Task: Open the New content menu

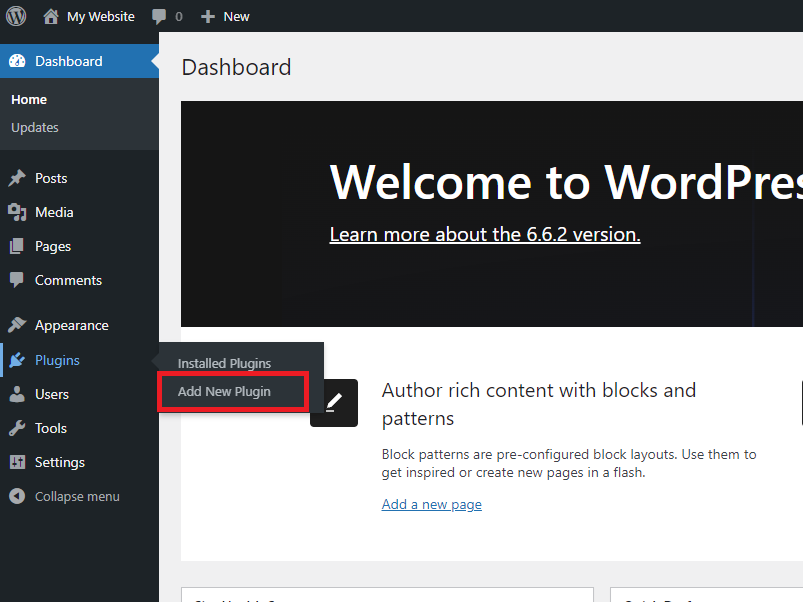Action: point(224,16)
